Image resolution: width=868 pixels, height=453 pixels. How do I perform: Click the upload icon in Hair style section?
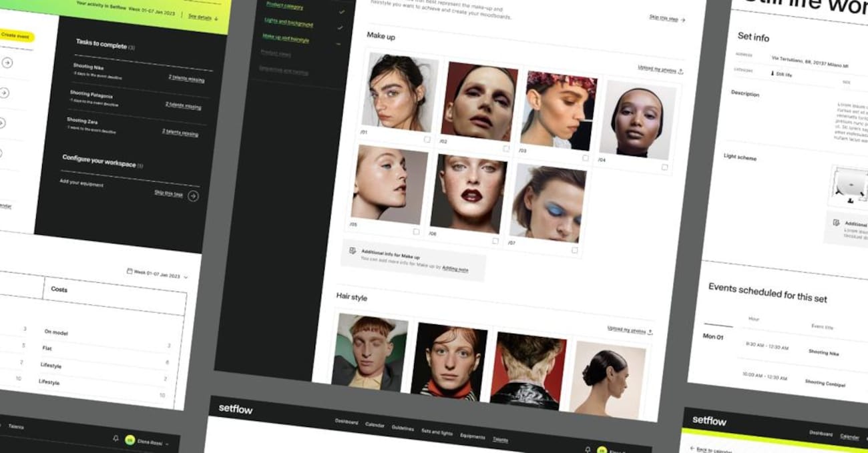point(650,332)
